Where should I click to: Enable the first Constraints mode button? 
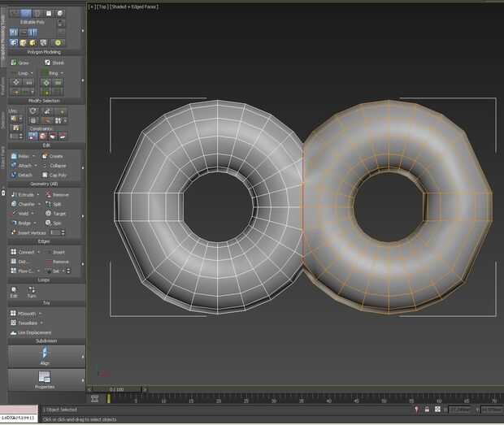[x=32, y=136]
